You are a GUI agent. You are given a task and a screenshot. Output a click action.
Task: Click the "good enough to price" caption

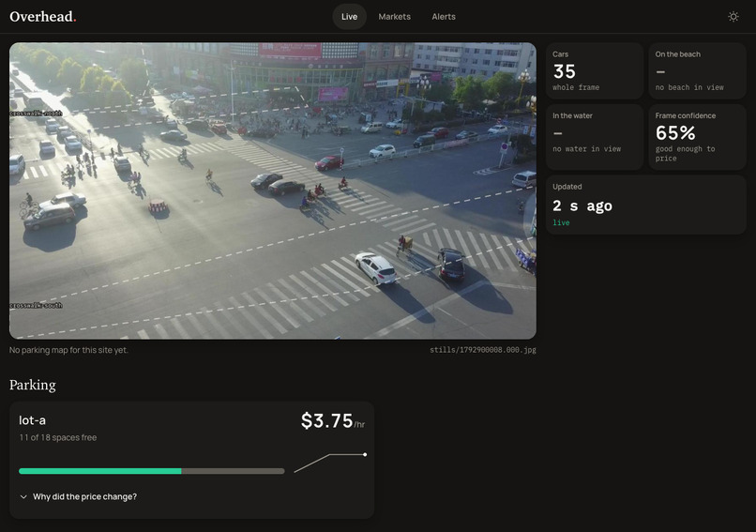pyautogui.click(x=685, y=153)
